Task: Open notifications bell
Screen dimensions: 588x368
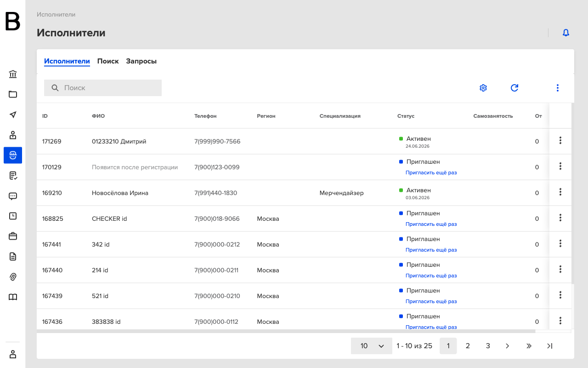Action: (566, 33)
